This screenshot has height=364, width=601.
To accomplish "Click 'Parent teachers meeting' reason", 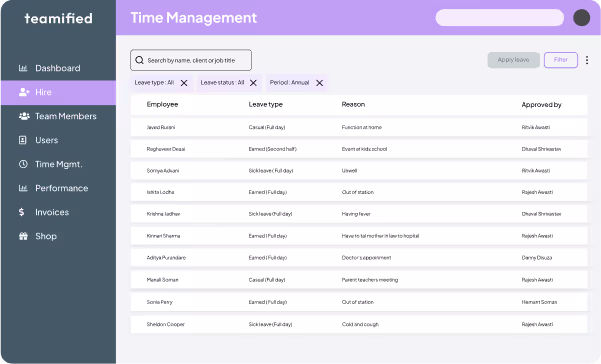I will (x=369, y=280).
